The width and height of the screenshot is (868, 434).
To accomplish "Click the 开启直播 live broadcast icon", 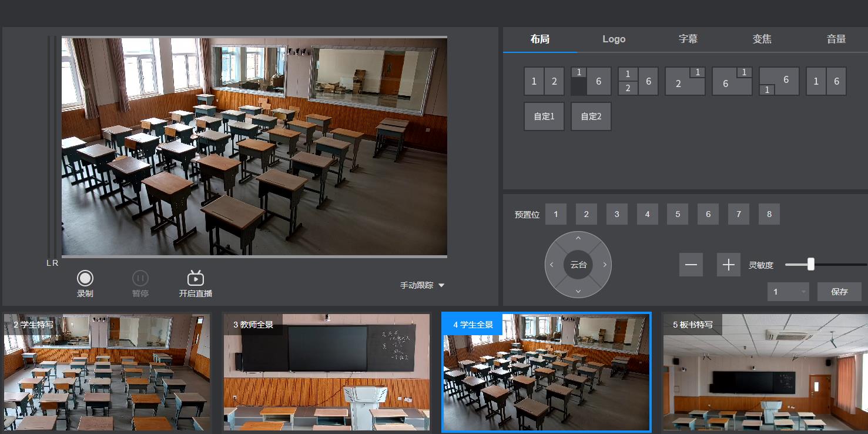I will (195, 279).
